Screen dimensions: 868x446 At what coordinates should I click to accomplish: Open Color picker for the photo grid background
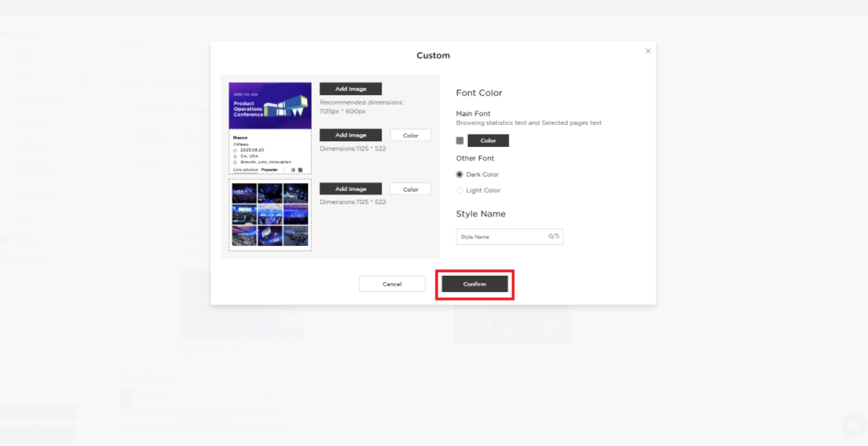410,189
